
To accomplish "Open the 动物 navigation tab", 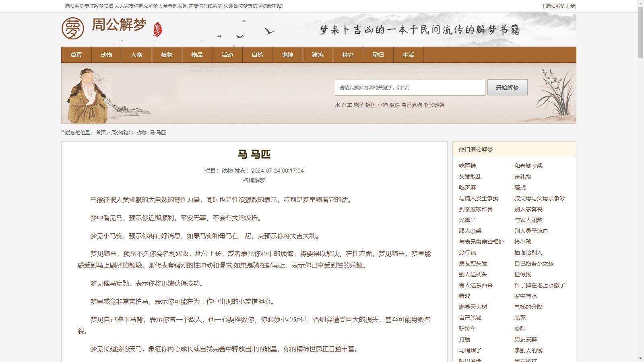I will (106, 55).
